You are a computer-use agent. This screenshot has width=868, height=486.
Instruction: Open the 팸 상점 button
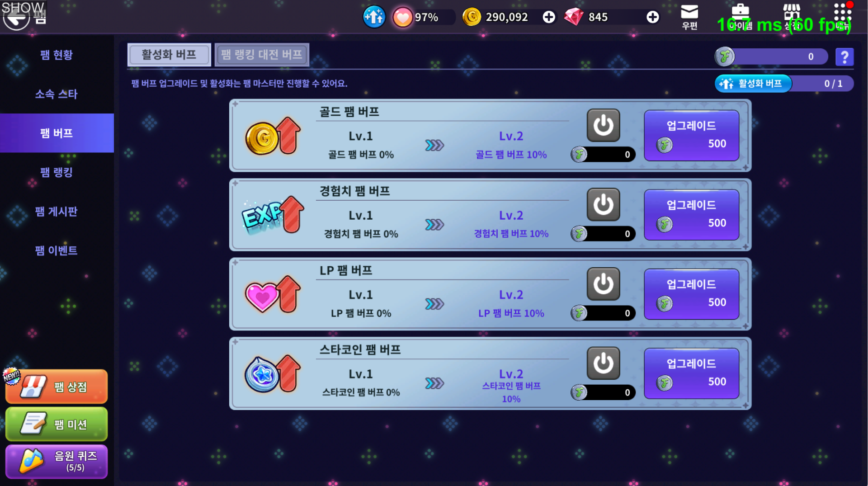(57, 387)
